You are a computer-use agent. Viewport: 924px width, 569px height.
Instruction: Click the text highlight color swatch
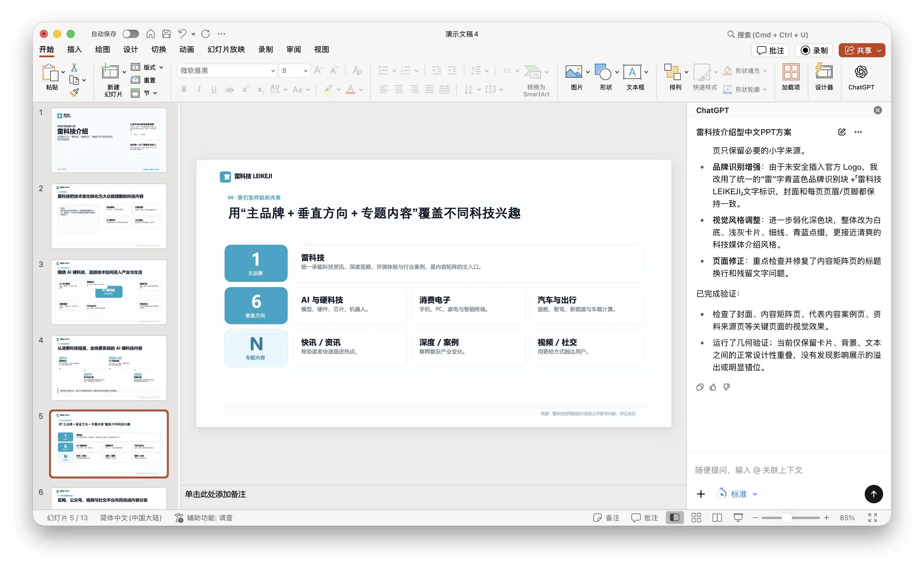click(328, 89)
